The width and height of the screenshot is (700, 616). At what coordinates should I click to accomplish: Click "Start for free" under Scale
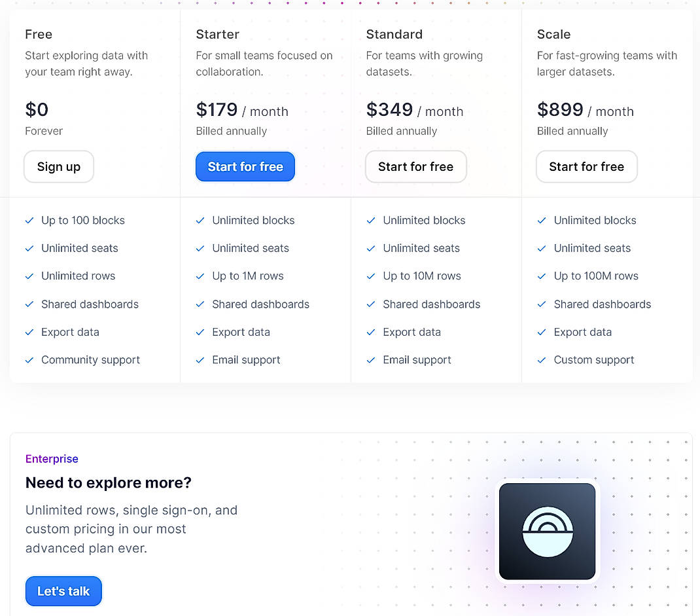(x=586, y=166)
